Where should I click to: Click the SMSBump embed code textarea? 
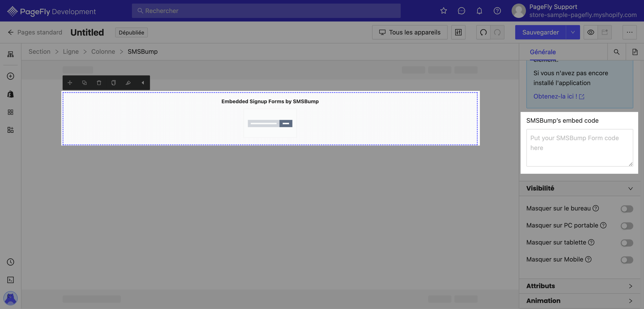click(580, 148)
